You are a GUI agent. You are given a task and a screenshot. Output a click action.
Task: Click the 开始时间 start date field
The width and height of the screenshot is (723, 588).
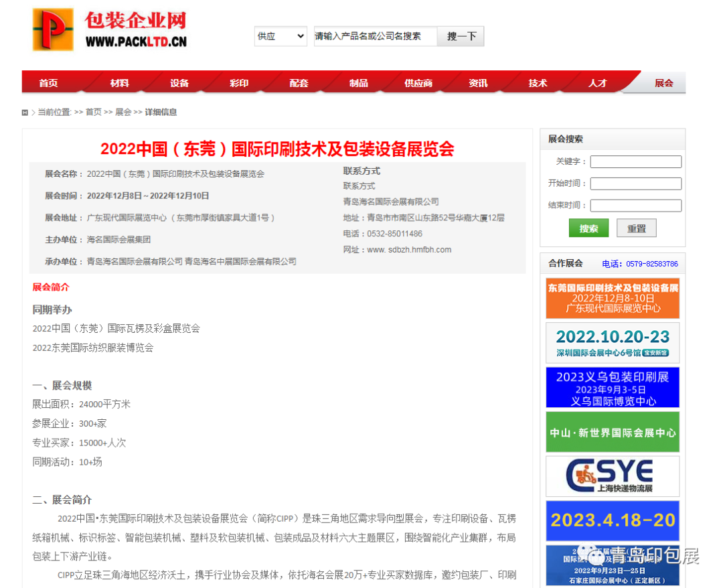click(x=636, y=183)
